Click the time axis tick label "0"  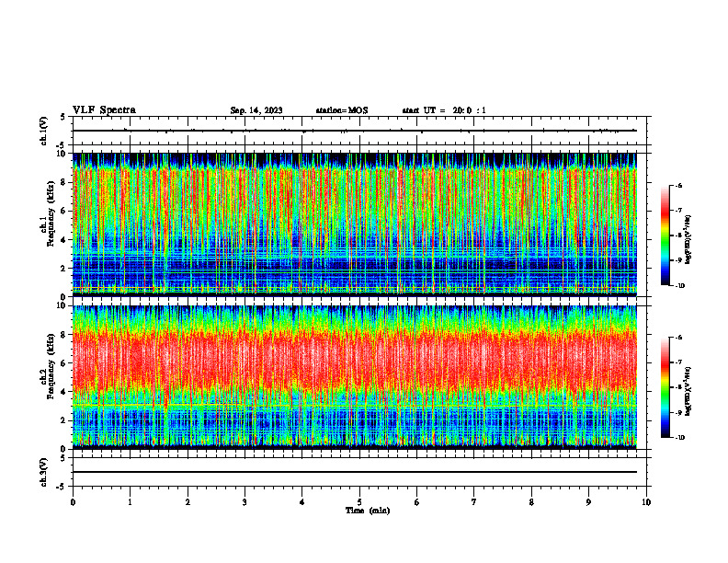pos(73,502)
